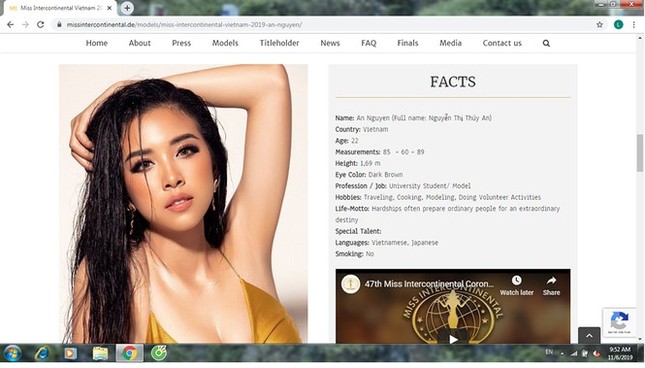Open the Home menu item
Viewport: 645px width, 368px height.
(x=97, y=43)
